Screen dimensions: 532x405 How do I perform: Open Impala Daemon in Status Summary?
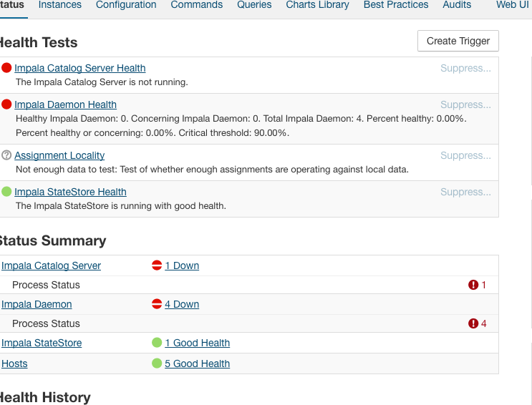coord(37,304)
